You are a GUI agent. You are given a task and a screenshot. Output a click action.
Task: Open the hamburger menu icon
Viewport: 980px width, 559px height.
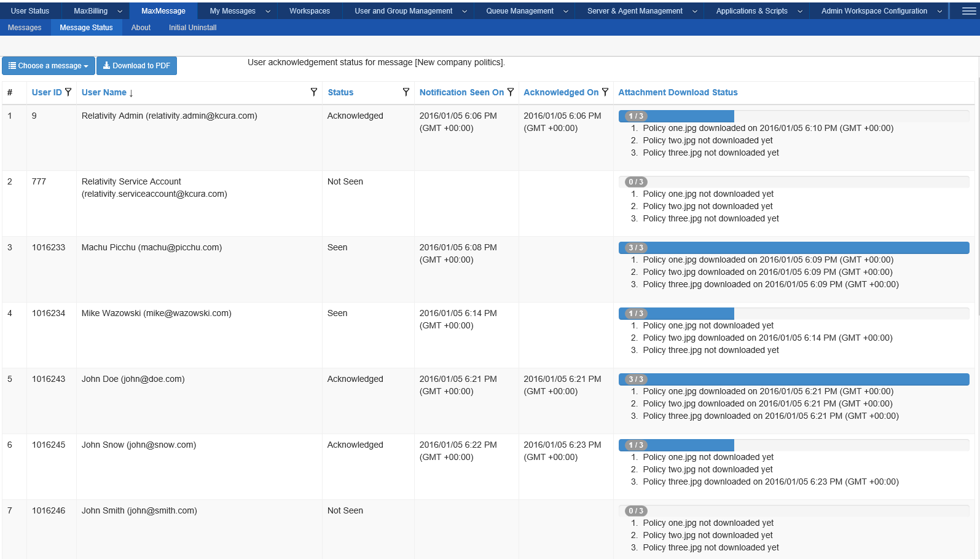969,11
